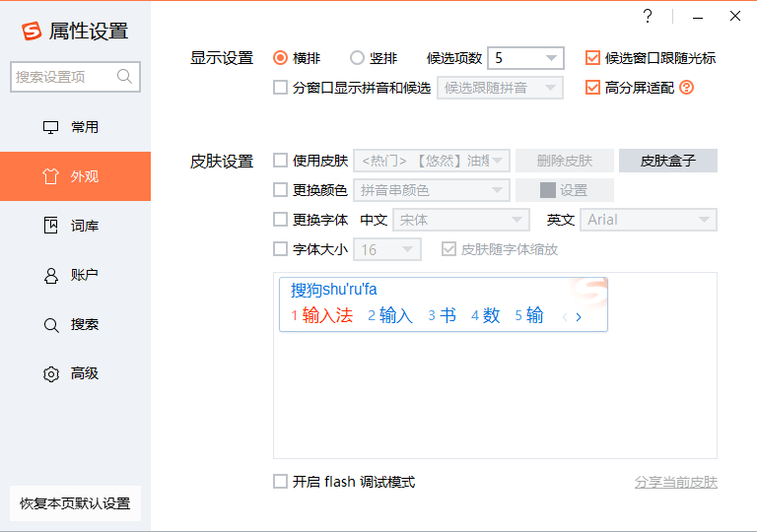
Task: Click the orange help icon beside 高分屏适配
Action: click(x=686, y=88)
